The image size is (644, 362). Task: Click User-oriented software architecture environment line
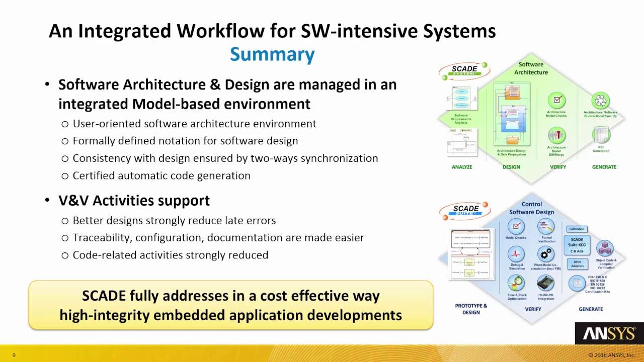194,124
